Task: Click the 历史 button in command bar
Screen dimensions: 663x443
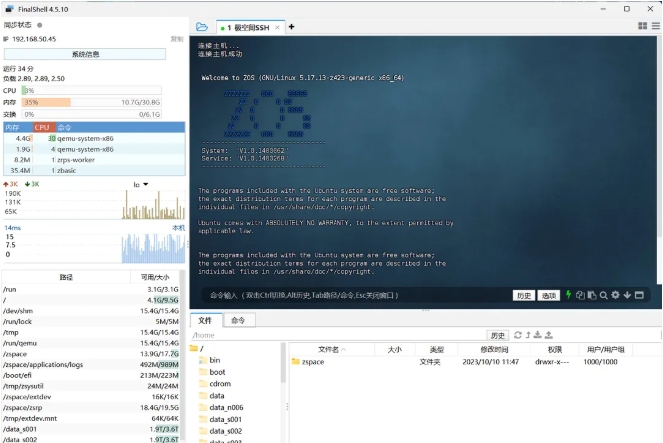Action: tap(524, 296)
